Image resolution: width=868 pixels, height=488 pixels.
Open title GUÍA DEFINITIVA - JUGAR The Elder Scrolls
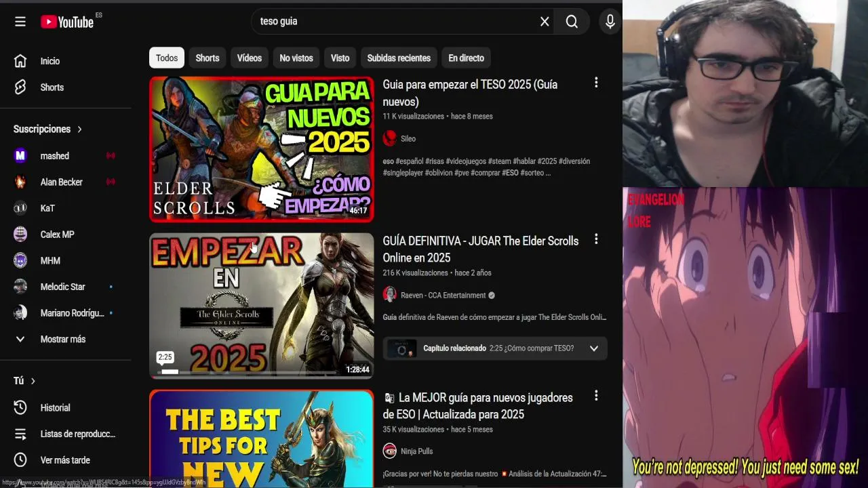(x=480, y=249)
